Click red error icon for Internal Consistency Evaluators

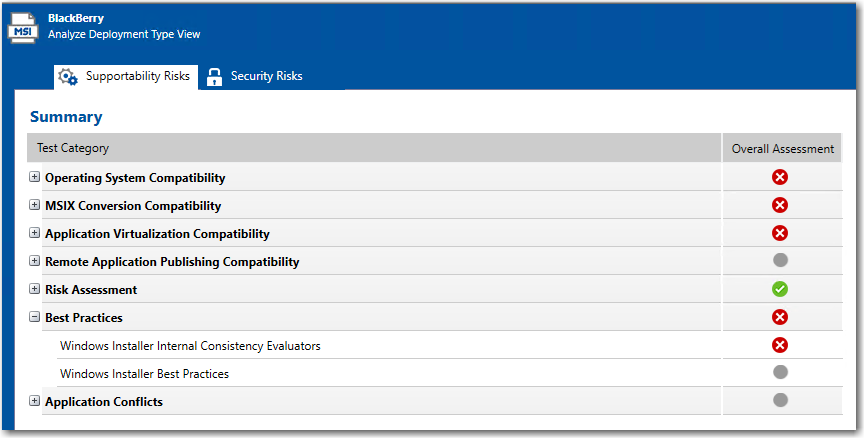[x=781, y=345]
